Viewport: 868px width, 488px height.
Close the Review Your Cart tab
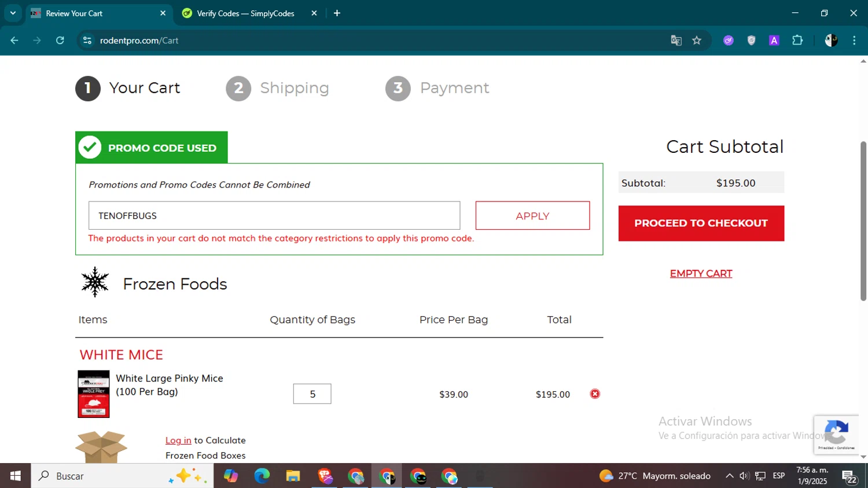[163, 13]
